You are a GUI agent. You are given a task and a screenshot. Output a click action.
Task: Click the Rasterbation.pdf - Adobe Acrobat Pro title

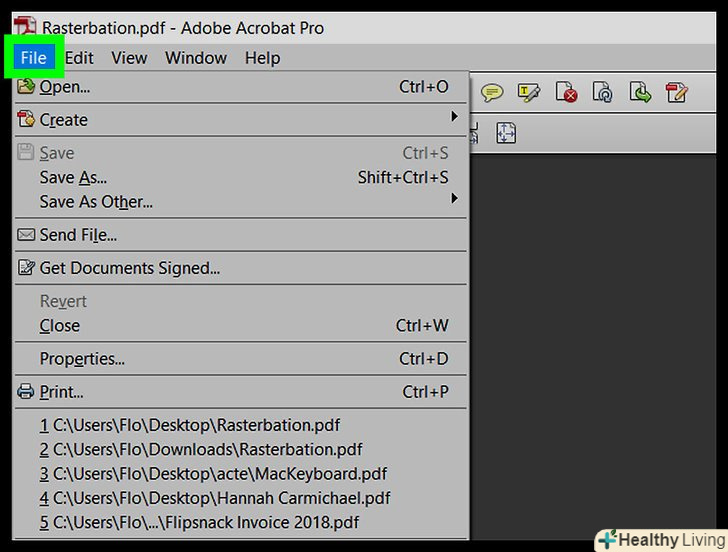[183, 28]
